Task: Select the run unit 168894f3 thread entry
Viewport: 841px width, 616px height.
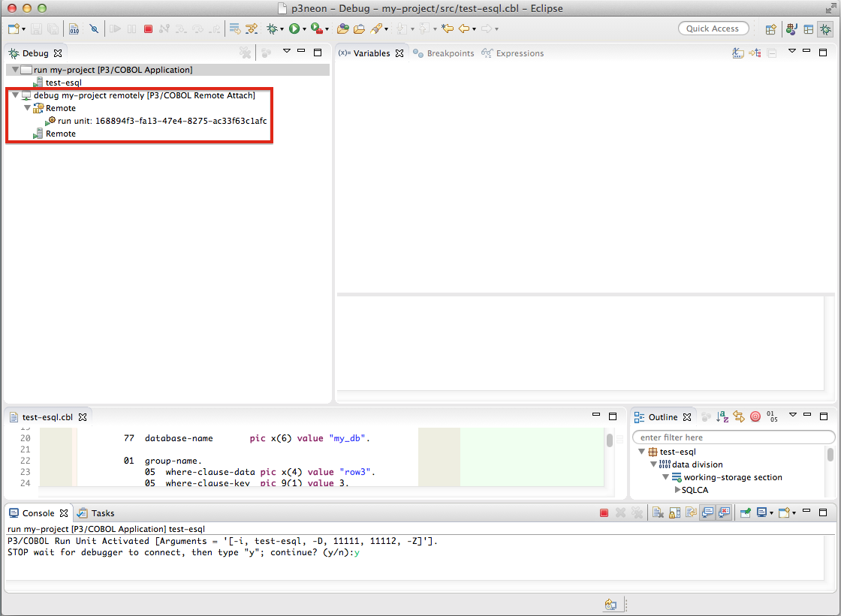Action: pyautogui.click(x=157, y=121)
